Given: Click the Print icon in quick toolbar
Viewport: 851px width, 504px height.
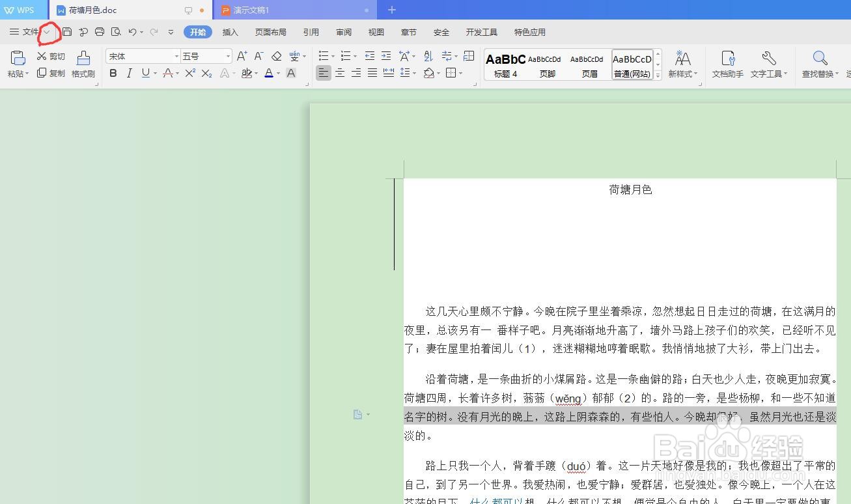Looking at the screenshot, I should point(100,32).
